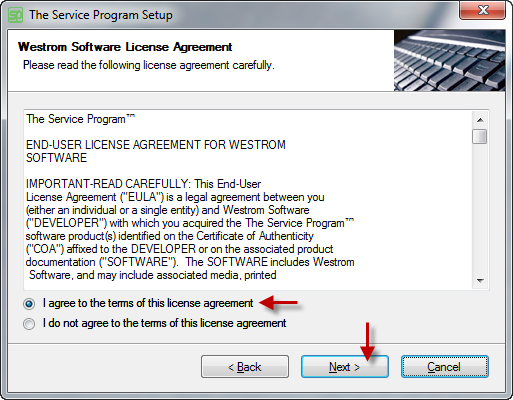Click the "IMPORTANT-READ CAREFULLY" line in license text
The image size is (513, 400).
point(143,184)
